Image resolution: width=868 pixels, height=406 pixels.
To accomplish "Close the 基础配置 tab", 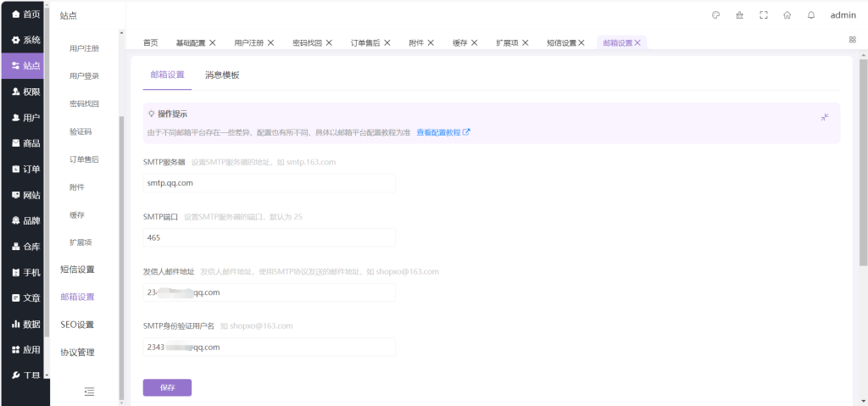I will [213, 42].
